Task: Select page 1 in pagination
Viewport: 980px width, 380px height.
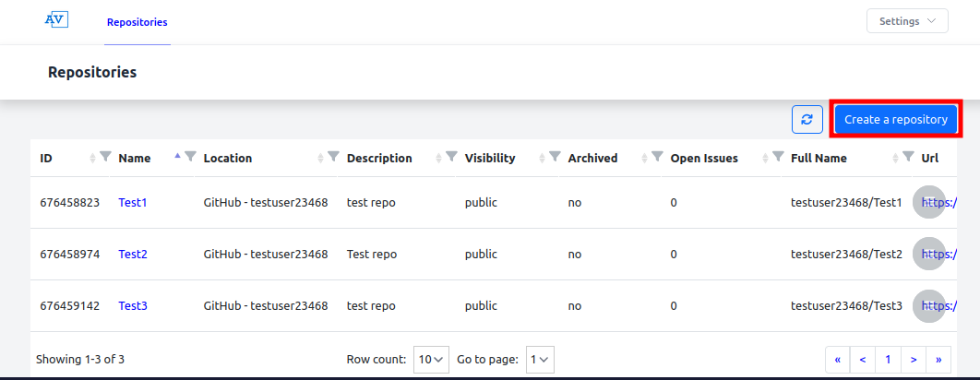Action: click(888, 360)
